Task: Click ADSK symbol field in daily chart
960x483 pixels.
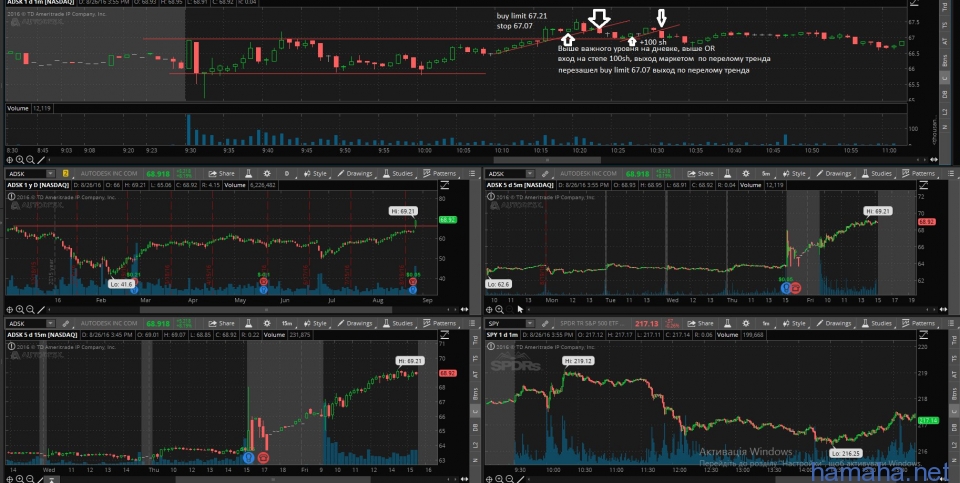Action: pyautogui.click(x=26, y=173)
